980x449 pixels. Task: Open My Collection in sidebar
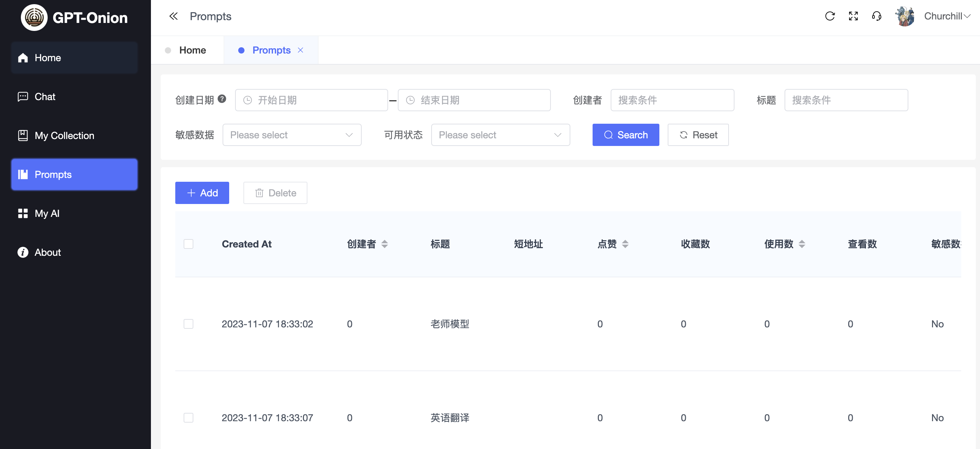64,136
